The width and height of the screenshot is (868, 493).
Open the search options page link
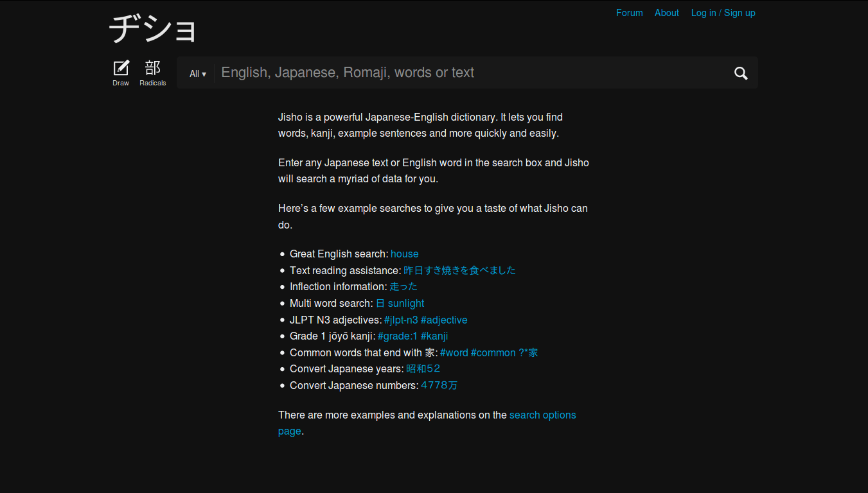(427, 423)
